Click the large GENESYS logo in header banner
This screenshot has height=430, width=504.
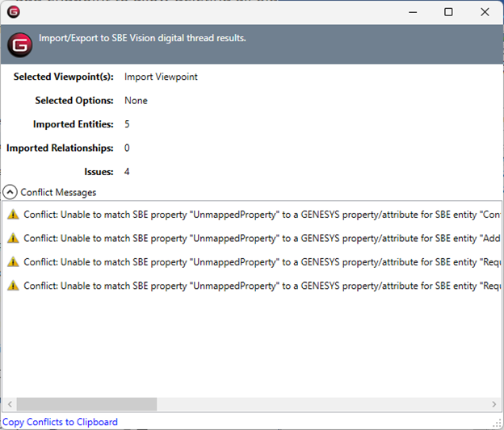[x=19, y=44]
